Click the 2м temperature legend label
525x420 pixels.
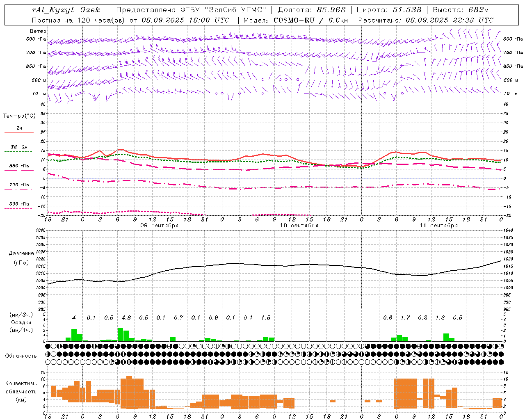click(19, 128)
